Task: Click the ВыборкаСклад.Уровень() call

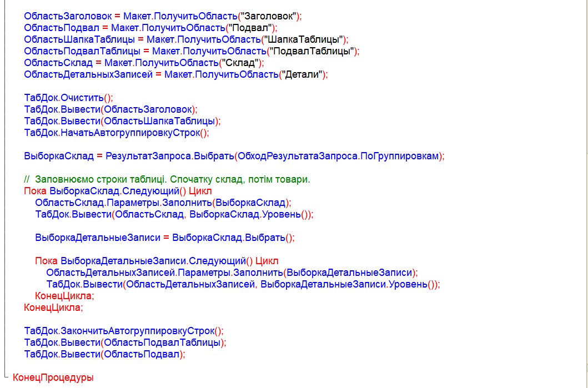Action: coord(248,214)
